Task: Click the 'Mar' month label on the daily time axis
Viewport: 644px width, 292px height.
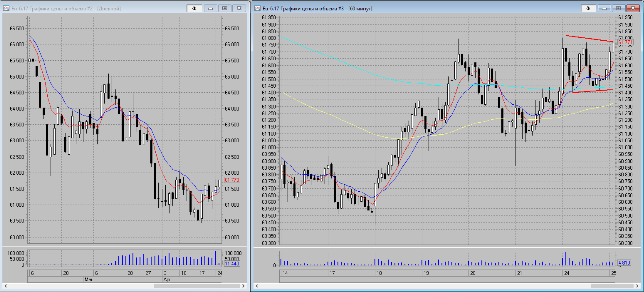Action: pyautogui.click(x=88, y=279)
